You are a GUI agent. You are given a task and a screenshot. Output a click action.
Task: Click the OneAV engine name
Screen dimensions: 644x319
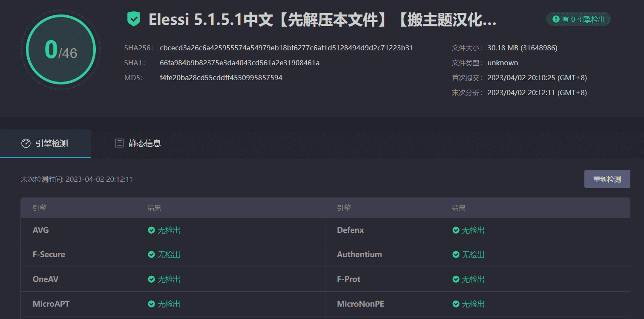[46, 279]
